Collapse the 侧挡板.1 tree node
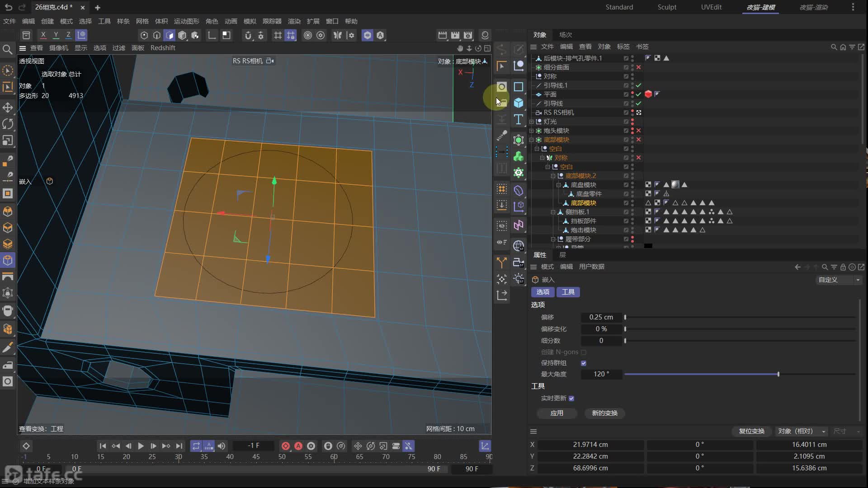Screen dimensions: 868x488 point(553,212)
